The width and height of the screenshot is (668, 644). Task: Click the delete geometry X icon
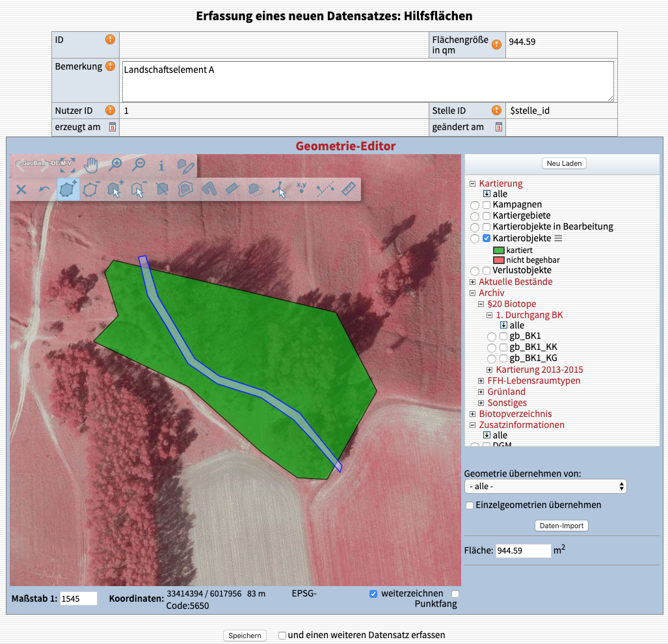21,189
